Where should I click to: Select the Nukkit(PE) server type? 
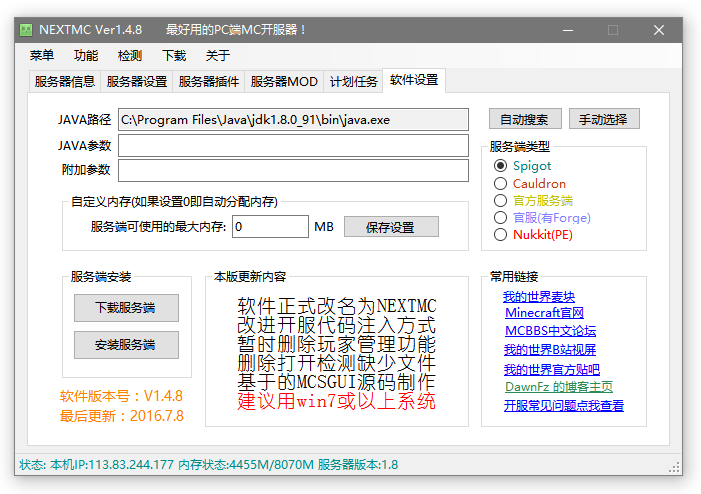(x=533, y=235)
